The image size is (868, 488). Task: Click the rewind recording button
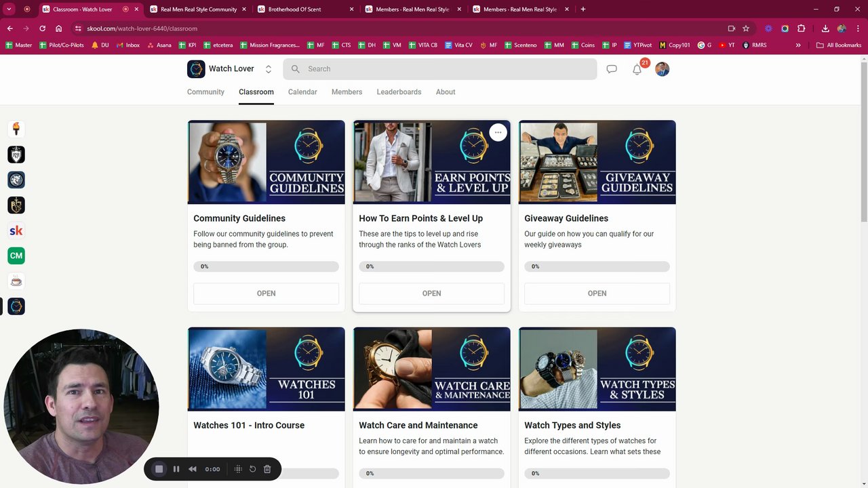193,469
